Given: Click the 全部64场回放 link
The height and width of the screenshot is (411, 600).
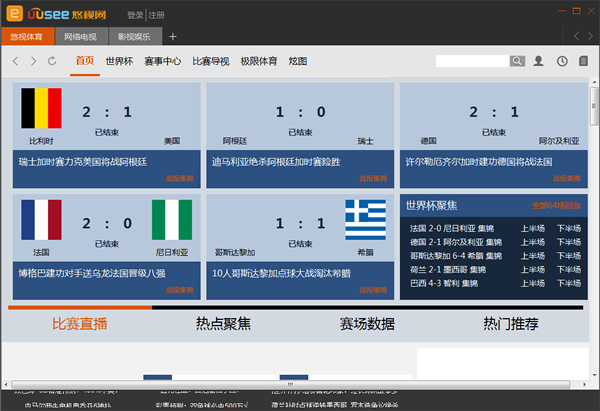Looking at the screenshot, I should click(556, 206).
